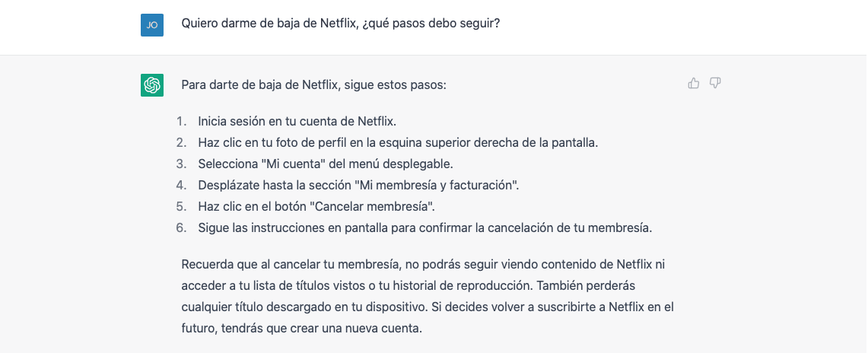Click the list number 1 marker

[181, 121]
